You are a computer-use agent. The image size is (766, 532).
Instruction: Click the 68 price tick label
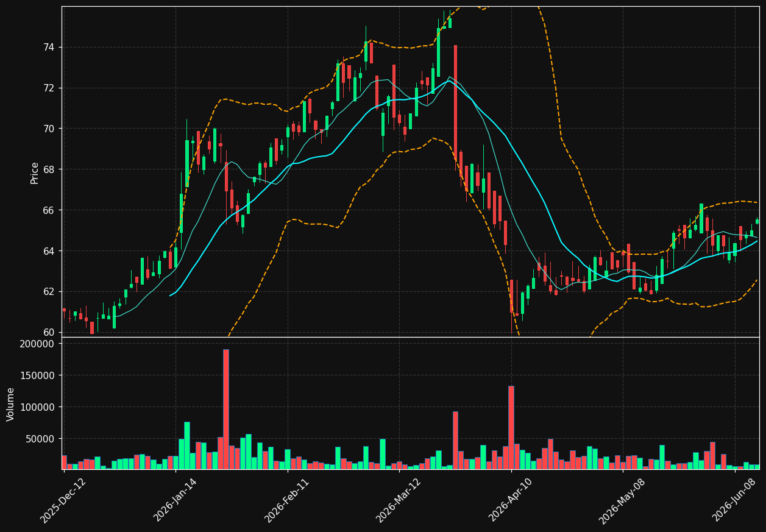pos(48,169)
